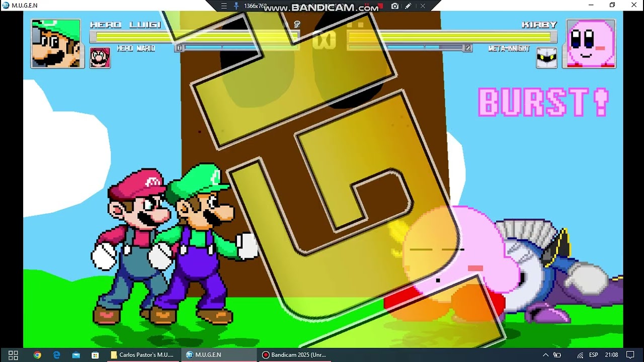Open Microsoft Store from the taskbar
Image resolution: width=644 pixels, height=362 pixels.
(x=95, y=355)
